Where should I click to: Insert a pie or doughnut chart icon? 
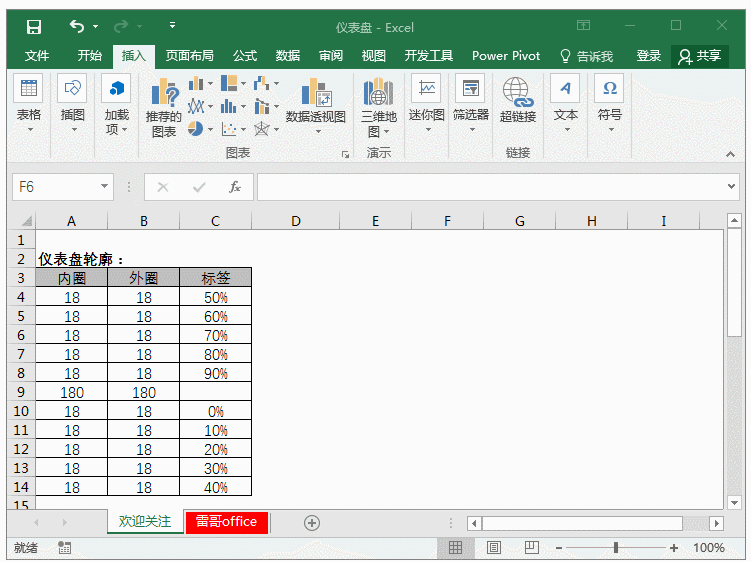tap(195, 129)
